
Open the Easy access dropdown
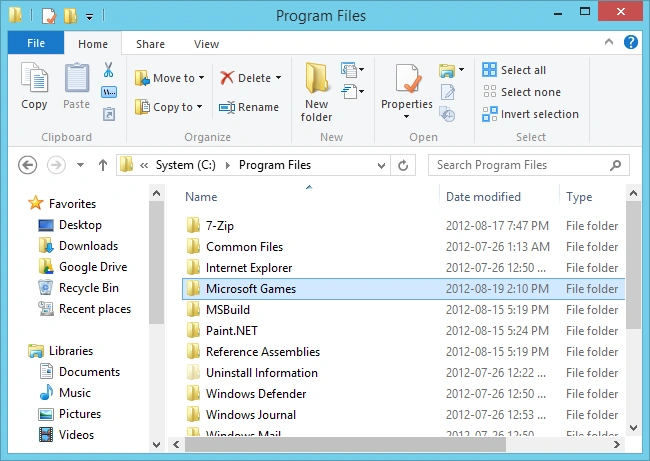pos(353,91)
